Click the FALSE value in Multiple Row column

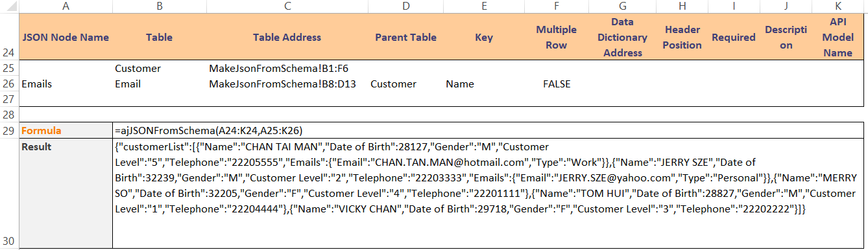pyautogui.click(x=557, y=84)
